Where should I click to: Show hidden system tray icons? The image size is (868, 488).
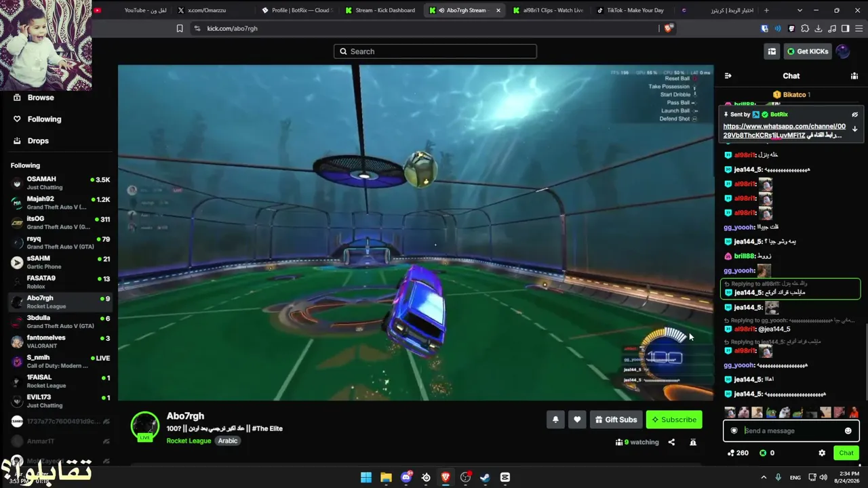pyautogui.click(x=764, y=477)
